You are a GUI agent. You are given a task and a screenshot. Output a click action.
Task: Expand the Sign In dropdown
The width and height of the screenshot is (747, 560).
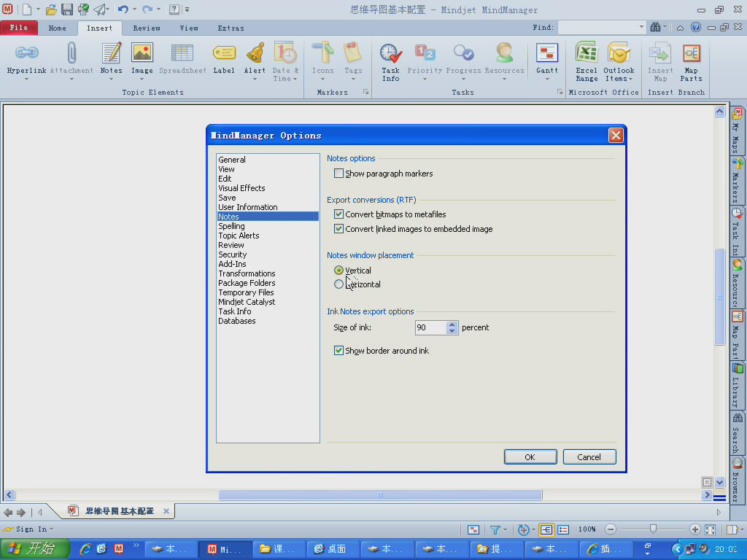(x=52, y=529)
